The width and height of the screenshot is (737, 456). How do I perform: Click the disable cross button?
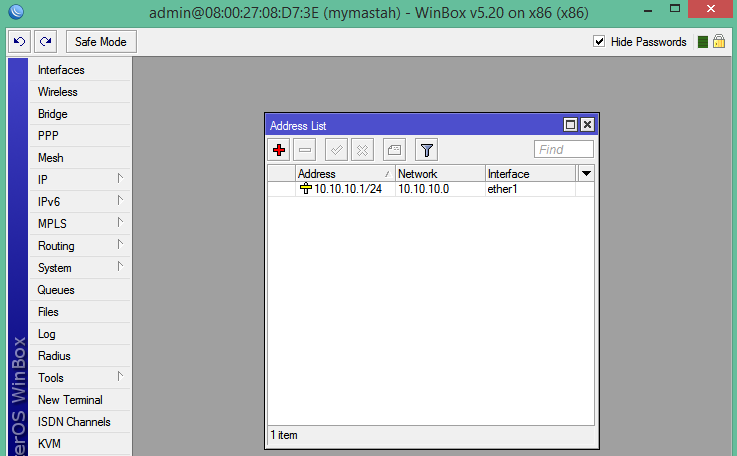point(362,150)
